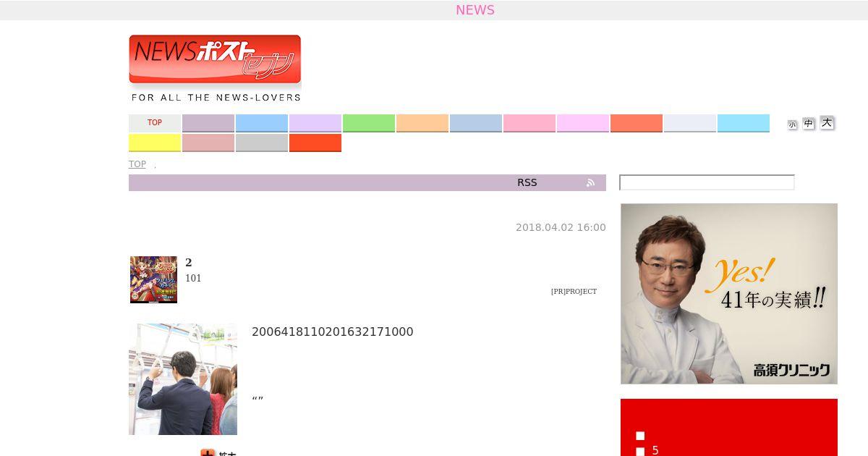Click the PR headline starting with "2"
Screen dimensions: 868x456
point(189,263)
